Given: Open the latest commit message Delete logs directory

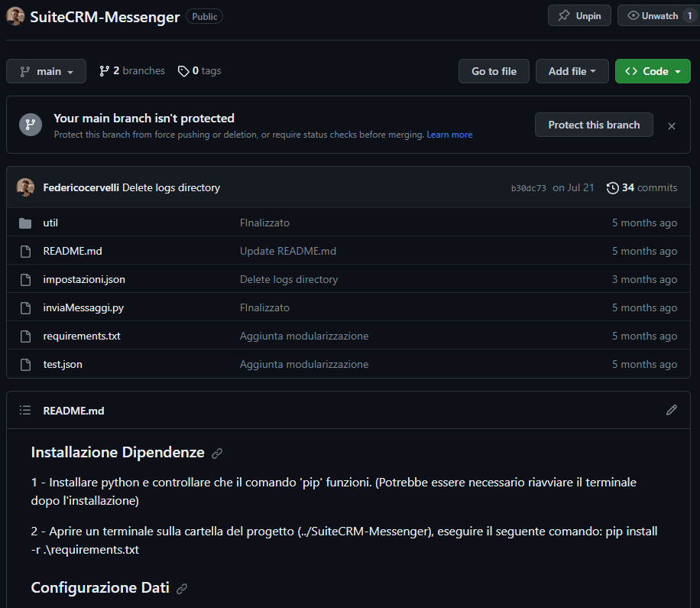Looking at the screenshot, I should [171, 187].
